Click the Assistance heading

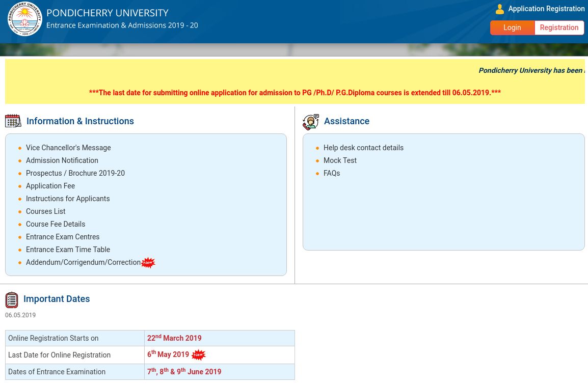[346, 121]
